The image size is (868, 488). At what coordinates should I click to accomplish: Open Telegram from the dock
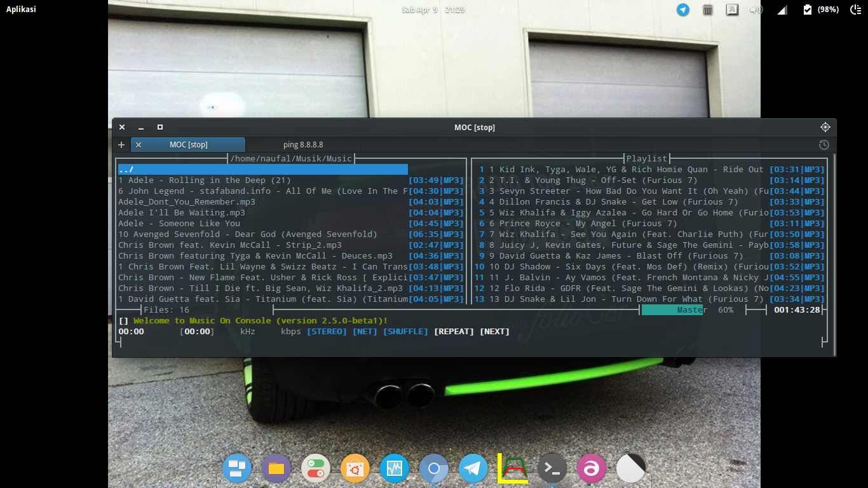pyautogui.click(x=473, y=469)
